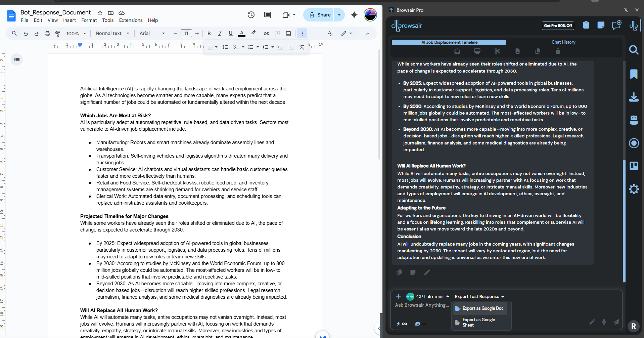Image resolution: width=644 pixels, height=338 pixels.
Task: Toggle underline formatting
Action: coord(230,34)
